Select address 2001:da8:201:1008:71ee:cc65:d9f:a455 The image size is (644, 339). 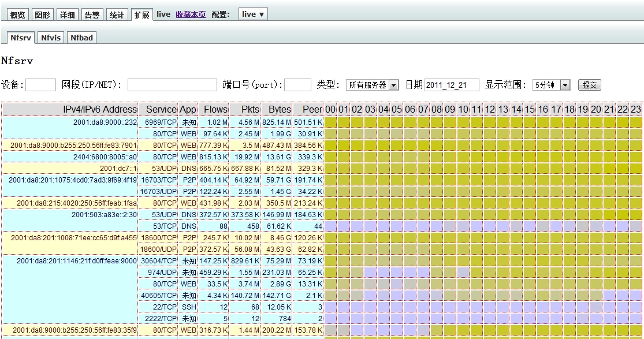74,237
